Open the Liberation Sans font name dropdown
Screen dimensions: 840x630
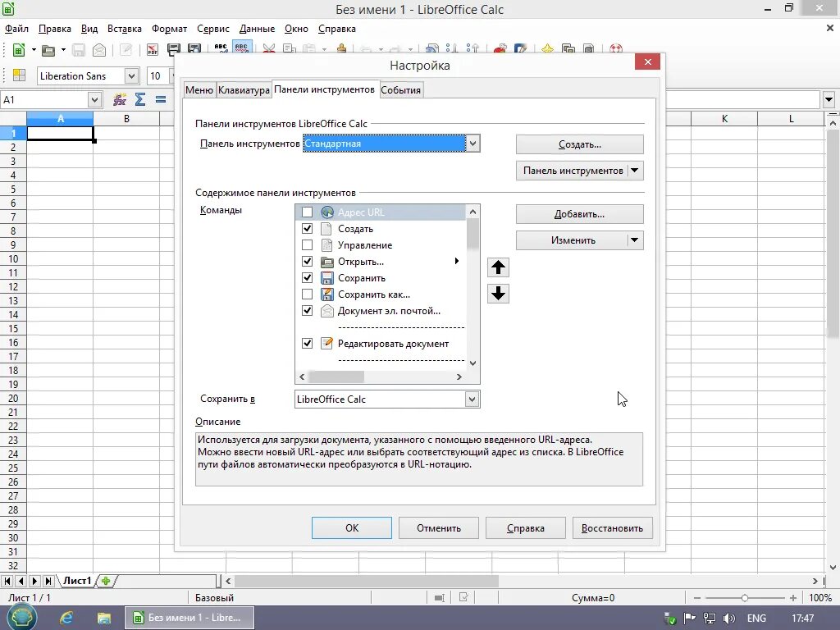[131, 76]
